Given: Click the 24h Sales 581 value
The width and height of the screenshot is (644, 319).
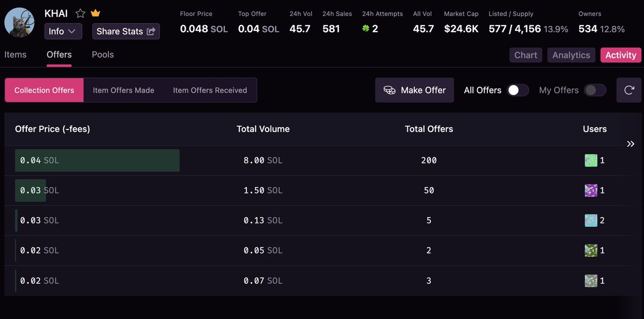Looking at the screenshot, I should [x=331, y=29].
